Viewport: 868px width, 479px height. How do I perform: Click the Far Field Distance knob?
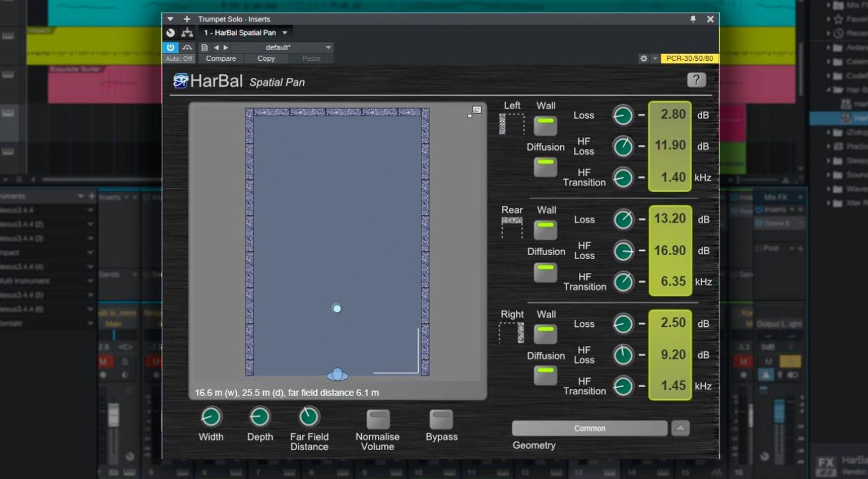(309, 417)
